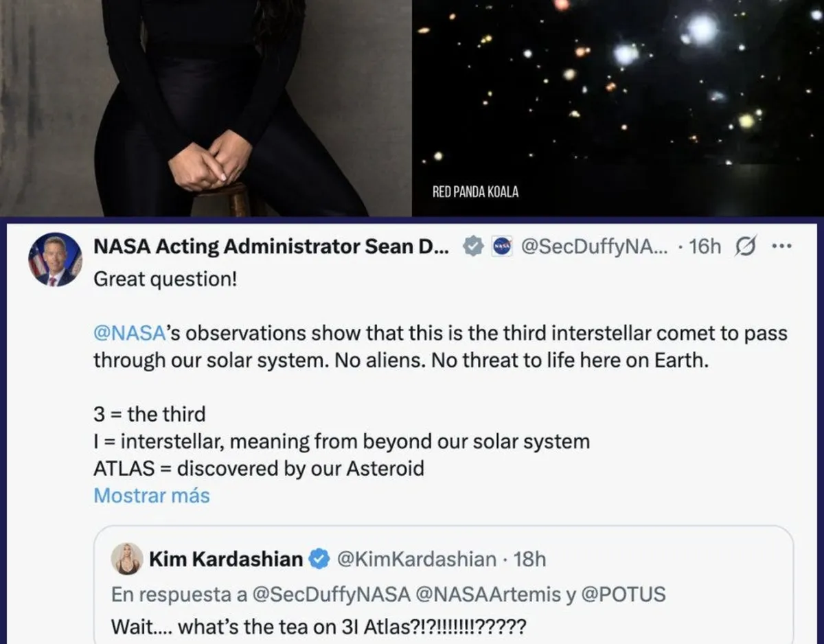This screenshot has height=644, width=824.
Task: Open Kim Kardashian's small profile avatar
Action: pos(127,559)
